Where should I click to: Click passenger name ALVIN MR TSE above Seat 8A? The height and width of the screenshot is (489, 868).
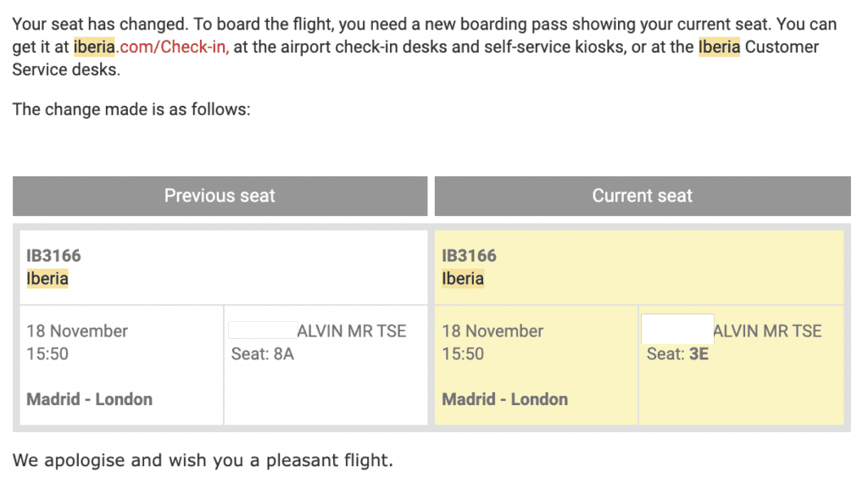click(x=352, y=331)
